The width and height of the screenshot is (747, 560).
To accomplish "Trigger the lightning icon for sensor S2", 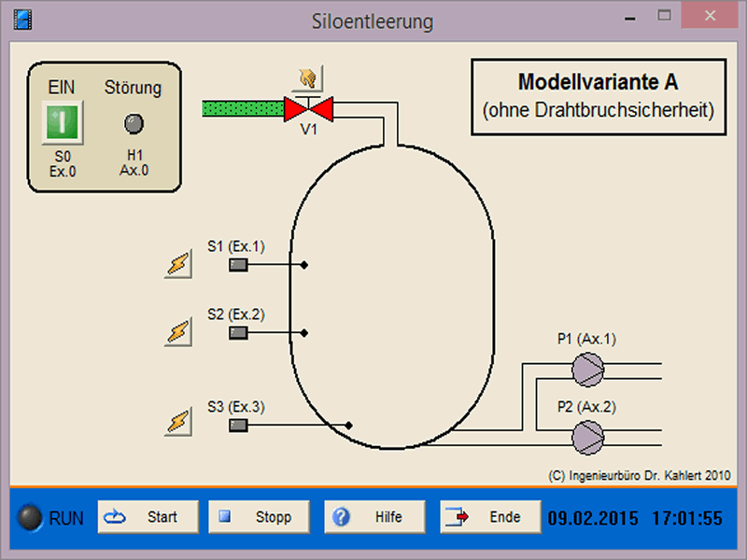I will [179, 331].
